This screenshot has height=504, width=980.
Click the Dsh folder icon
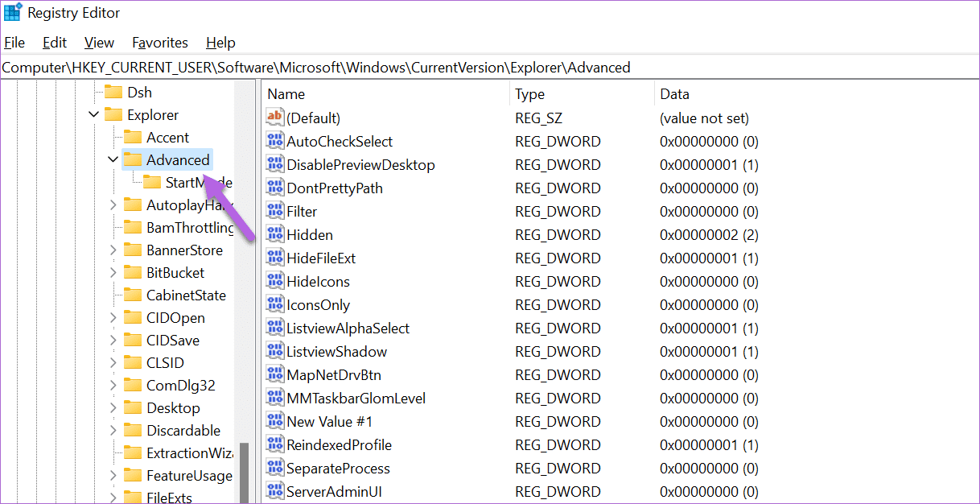pyautogui.click(x=113, y=93)
